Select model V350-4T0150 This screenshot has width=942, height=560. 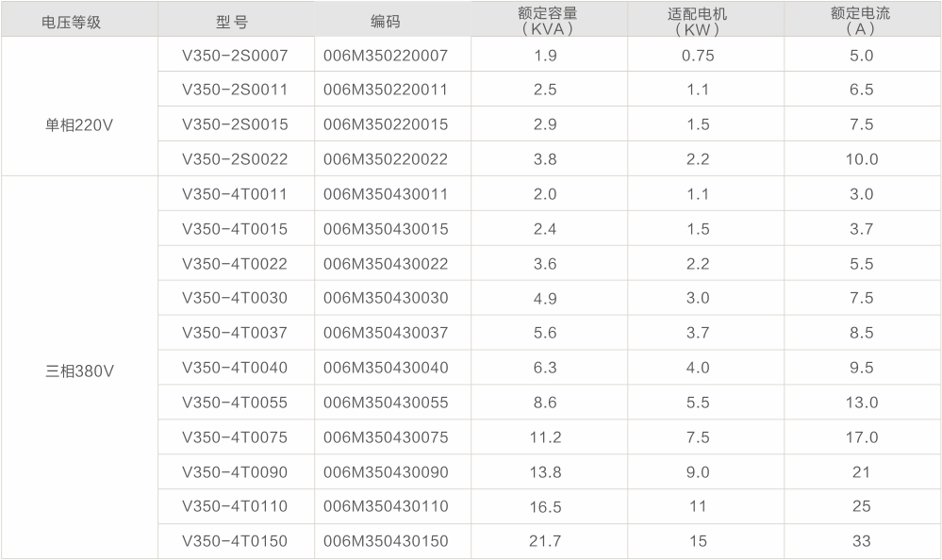[x=235, y=541]
